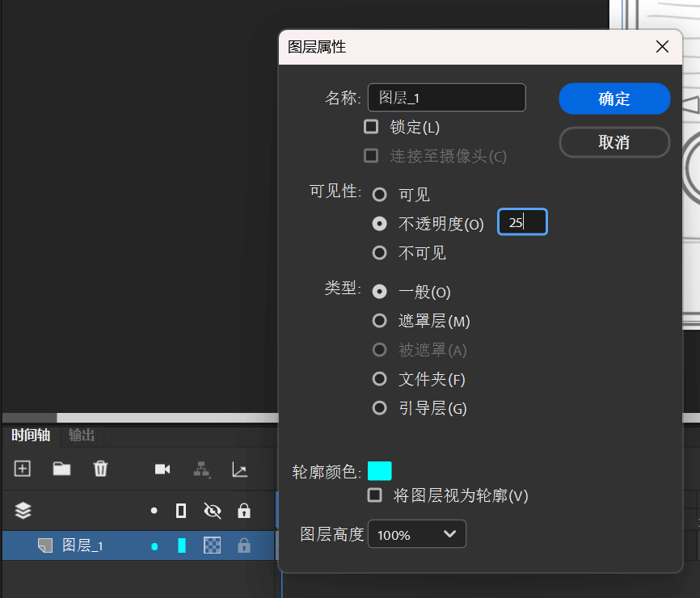Image resolution: width=700 pixels, height=598 pixels.
Task: Toggle the highlight dot for 图层_1
Action: pos(154,546)
